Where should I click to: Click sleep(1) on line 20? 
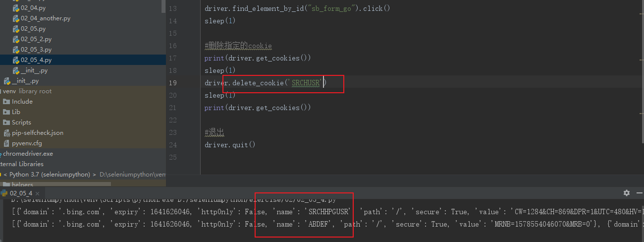[x=220, y=95]
